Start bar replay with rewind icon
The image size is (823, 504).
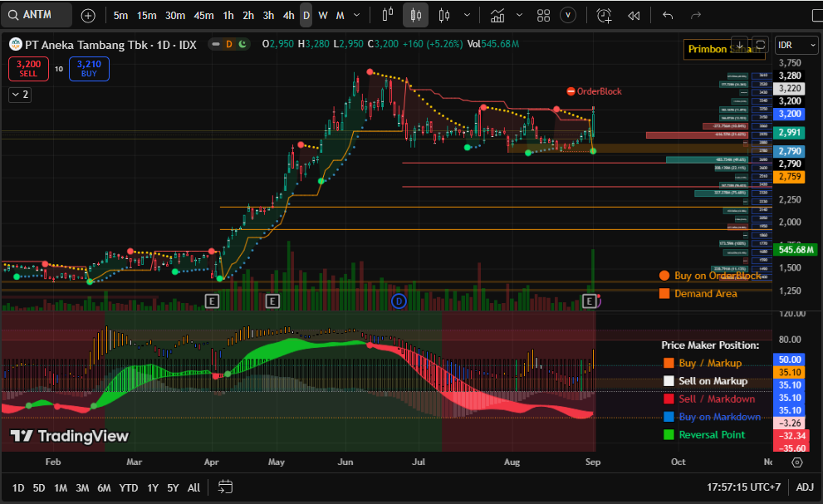pos(634,16)
